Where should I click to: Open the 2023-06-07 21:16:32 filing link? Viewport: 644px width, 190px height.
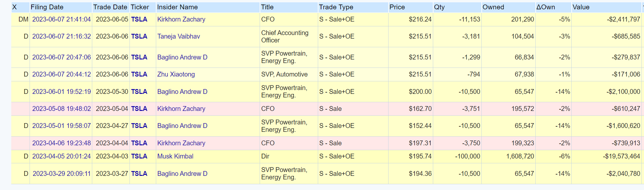coord(61,36)
